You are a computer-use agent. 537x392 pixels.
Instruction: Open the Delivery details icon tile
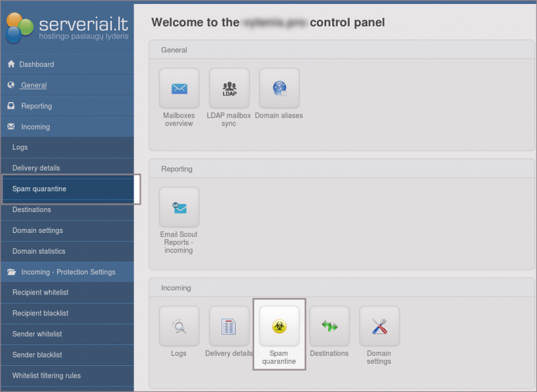[x=229, y=326]
